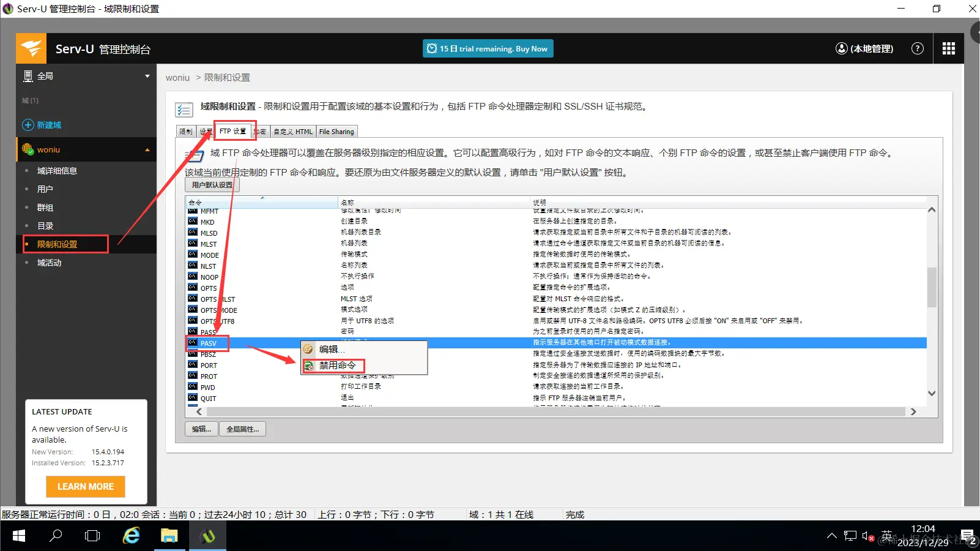Switch to the 自定义 HTML tab

click(293, 132)
